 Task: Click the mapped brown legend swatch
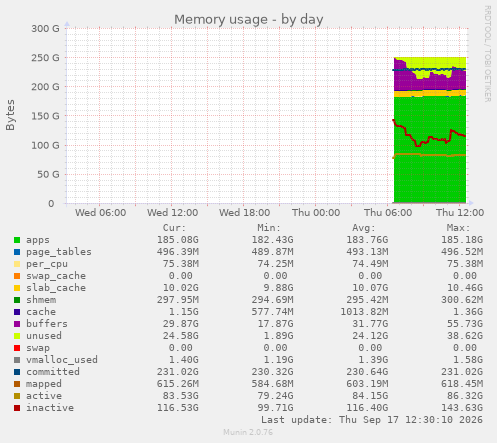click(17, 384)
